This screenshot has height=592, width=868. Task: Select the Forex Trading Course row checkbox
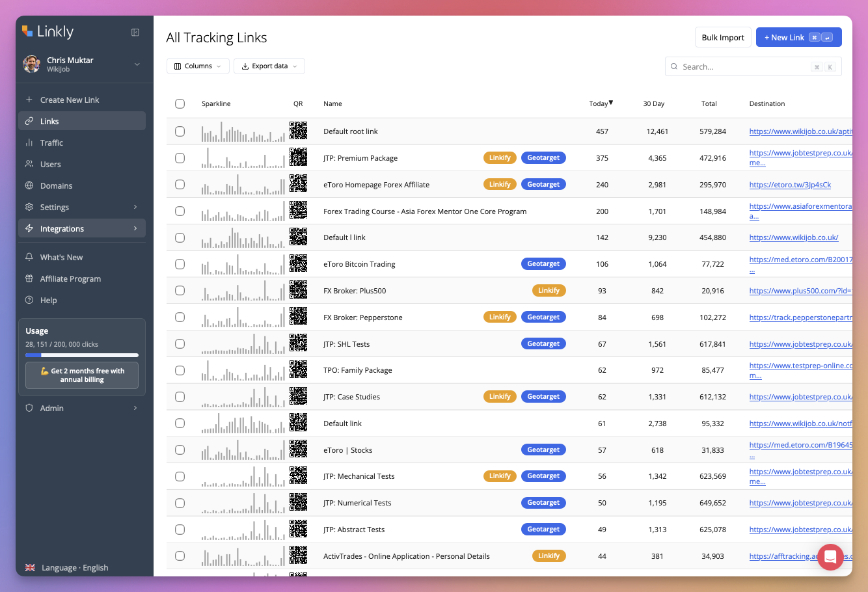tap(180, 211)
